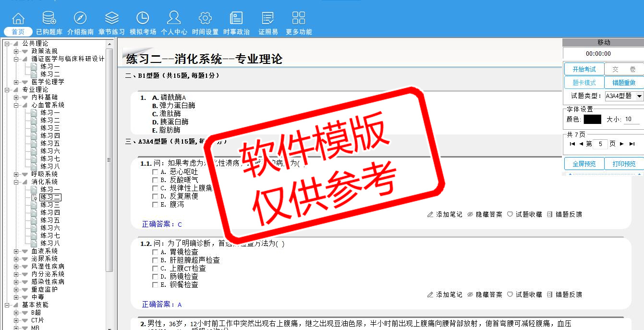Open the 已购题库 database icon

[49, 18]
